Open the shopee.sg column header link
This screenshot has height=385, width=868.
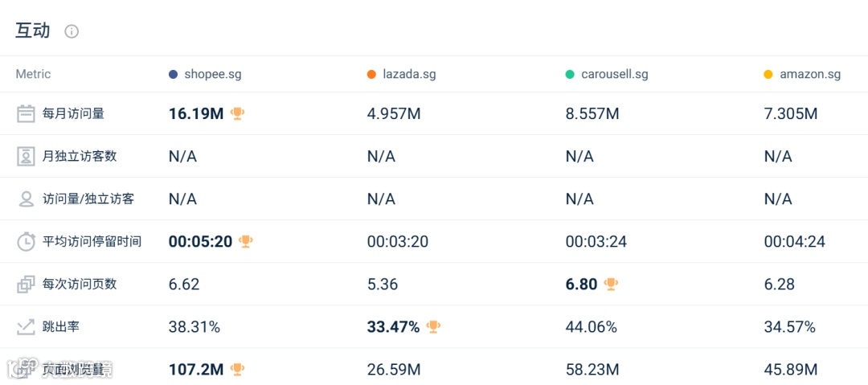[212, 74]
